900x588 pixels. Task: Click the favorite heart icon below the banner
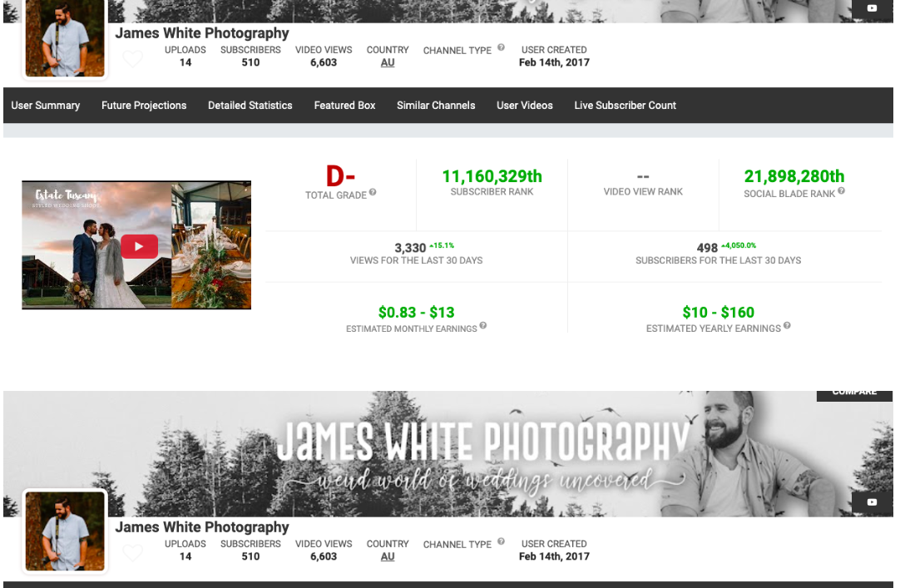coord(132,552)
